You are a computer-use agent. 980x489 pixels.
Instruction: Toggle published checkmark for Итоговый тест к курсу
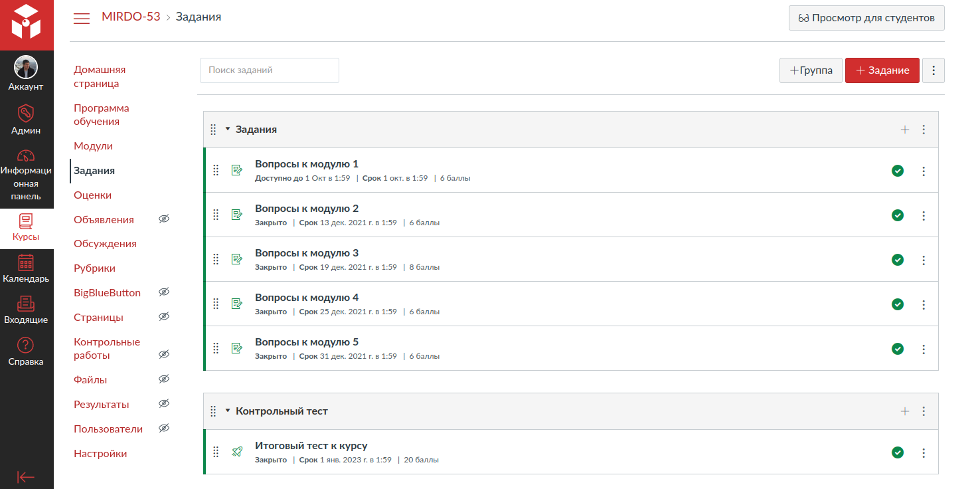(898, 452)
